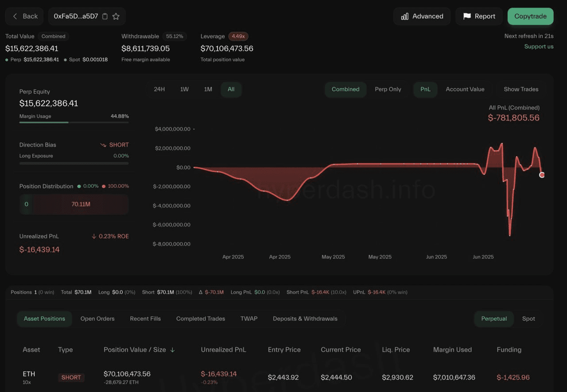This screenshot has height=392, width=567.
Task: Select the 1W time range
Action: (x=184, y=89)
